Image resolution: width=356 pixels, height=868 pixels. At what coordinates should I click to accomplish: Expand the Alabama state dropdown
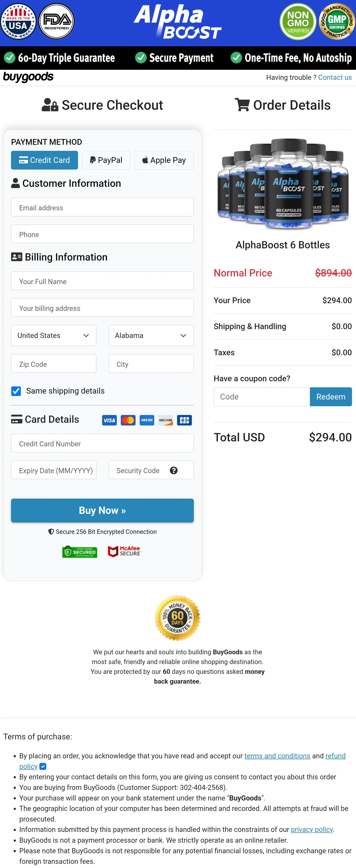(x=151, y=335)
